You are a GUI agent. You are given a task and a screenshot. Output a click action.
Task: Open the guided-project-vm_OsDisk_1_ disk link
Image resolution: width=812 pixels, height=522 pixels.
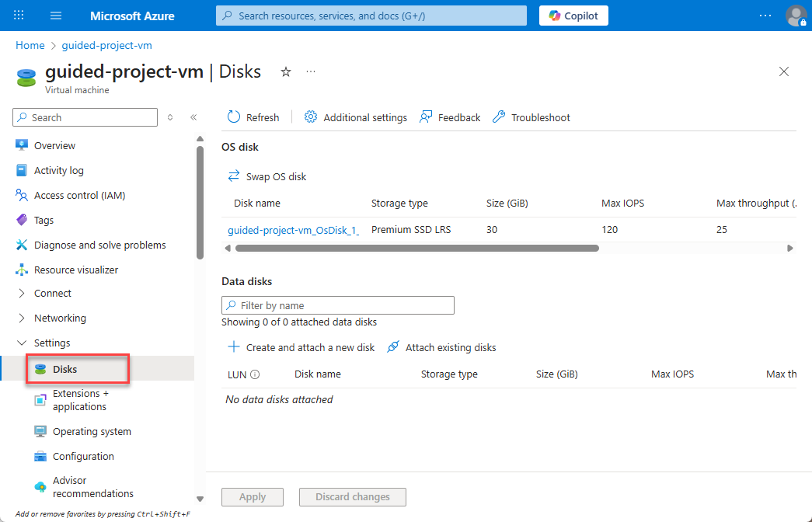tap(293, 230)
